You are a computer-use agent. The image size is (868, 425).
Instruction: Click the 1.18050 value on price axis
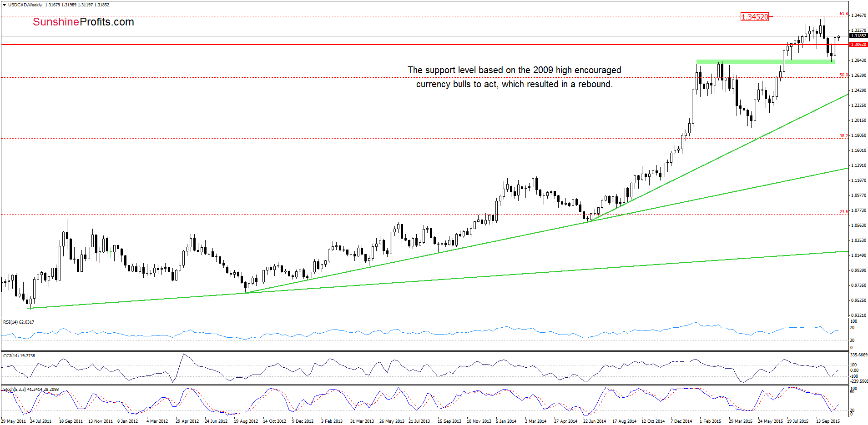(858, 135)
